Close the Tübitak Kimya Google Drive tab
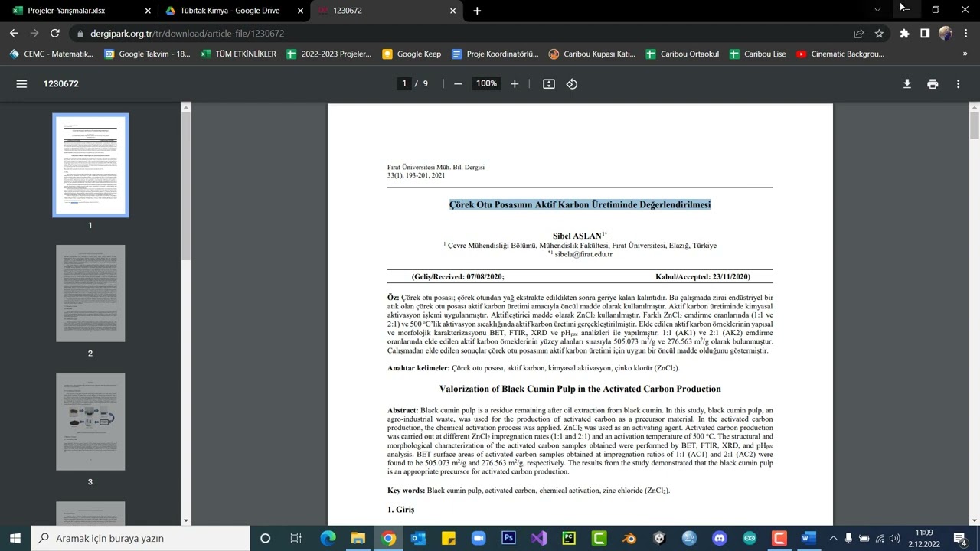980x551 pixels. click(300, 11)
